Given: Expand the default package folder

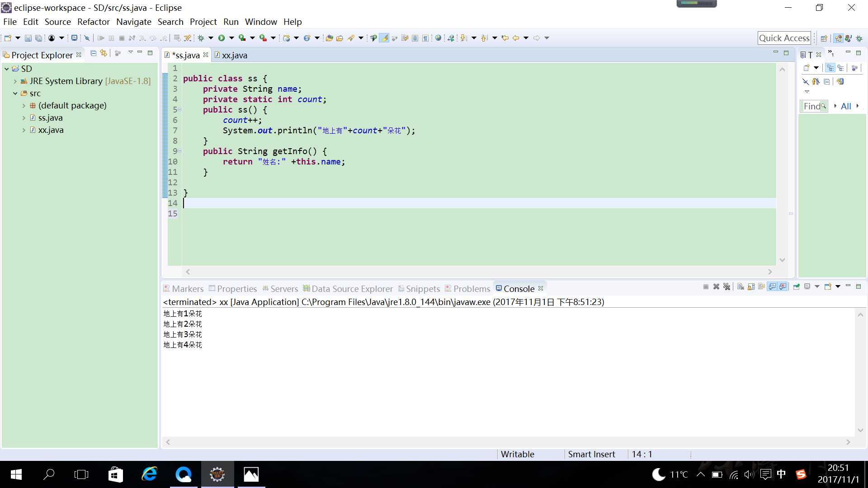Looking at the screenshot, I should (23, 105).
